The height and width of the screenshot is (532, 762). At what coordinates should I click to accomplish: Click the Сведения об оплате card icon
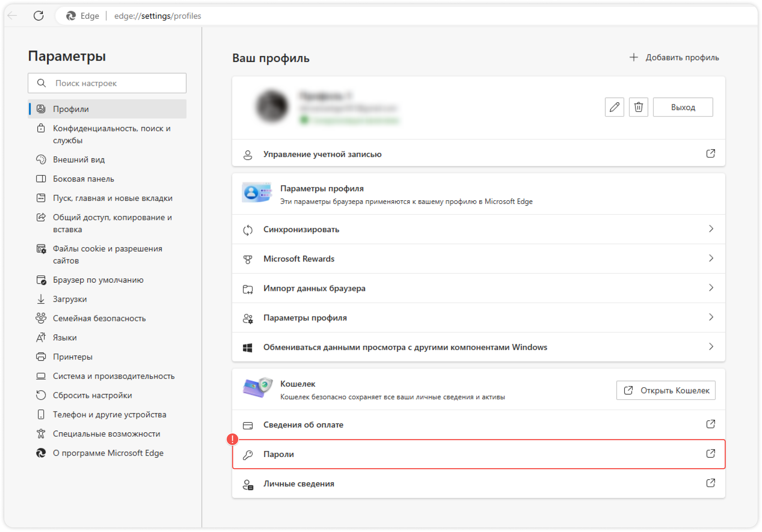click(x=248, y=425)
